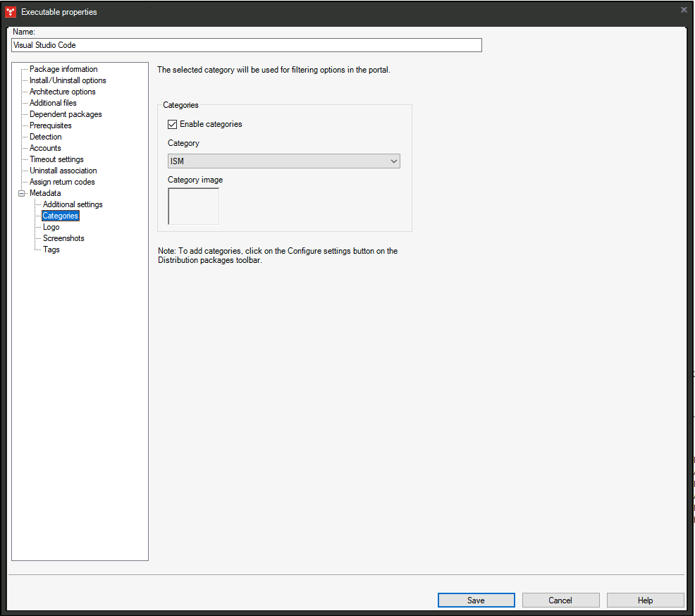
Task: Select the Metadata tree item
Action: click(45, 193)
